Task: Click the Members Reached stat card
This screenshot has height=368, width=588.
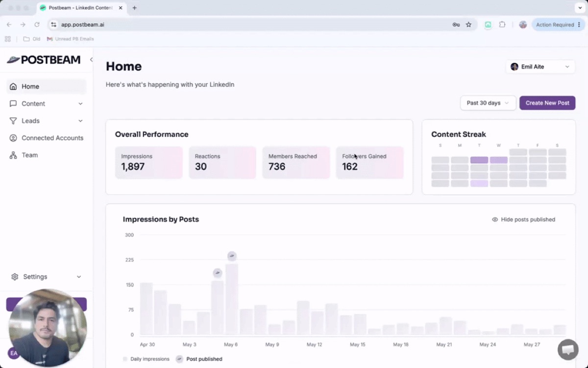Action: tap(296, 162)
